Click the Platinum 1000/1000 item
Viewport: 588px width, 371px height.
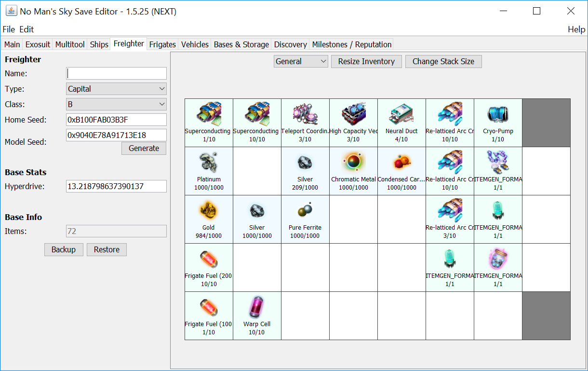(209, 171)
